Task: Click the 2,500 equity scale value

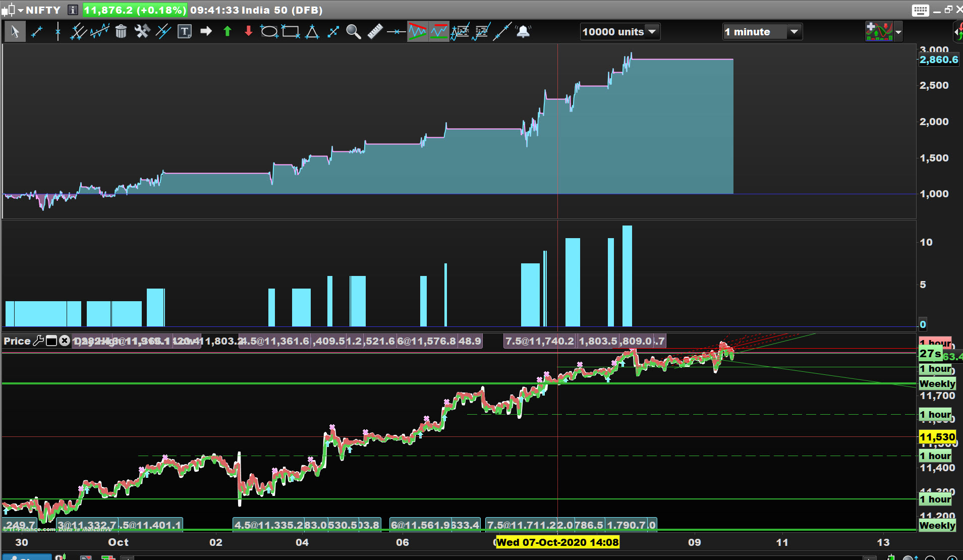Action: (934, 85)
